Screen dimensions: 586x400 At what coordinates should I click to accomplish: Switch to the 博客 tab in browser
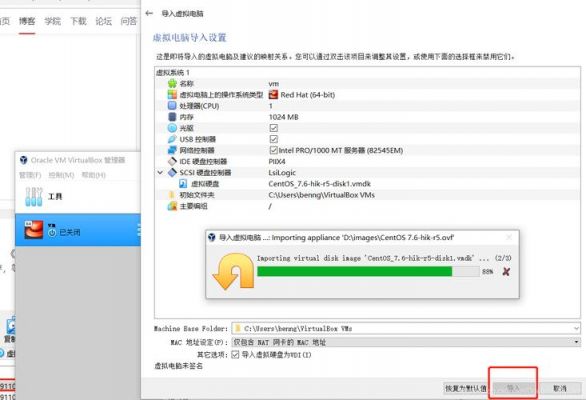pyautogui.click(x=27, y=21)
